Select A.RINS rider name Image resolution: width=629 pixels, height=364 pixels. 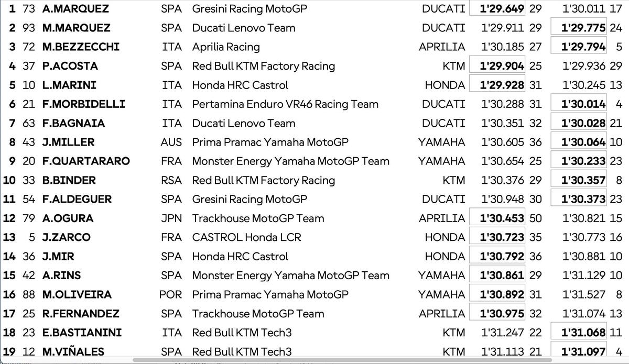pyautogui.click(x=61, y=275)
